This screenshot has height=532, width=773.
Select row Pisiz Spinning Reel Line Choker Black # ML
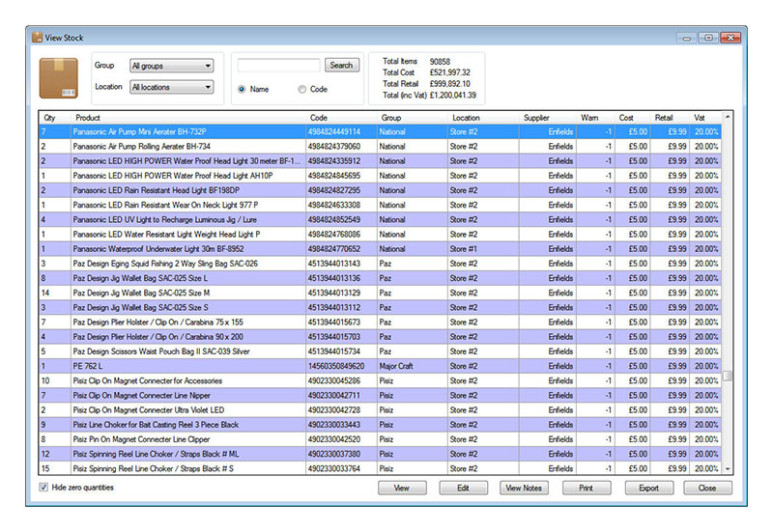coord(380,454)
